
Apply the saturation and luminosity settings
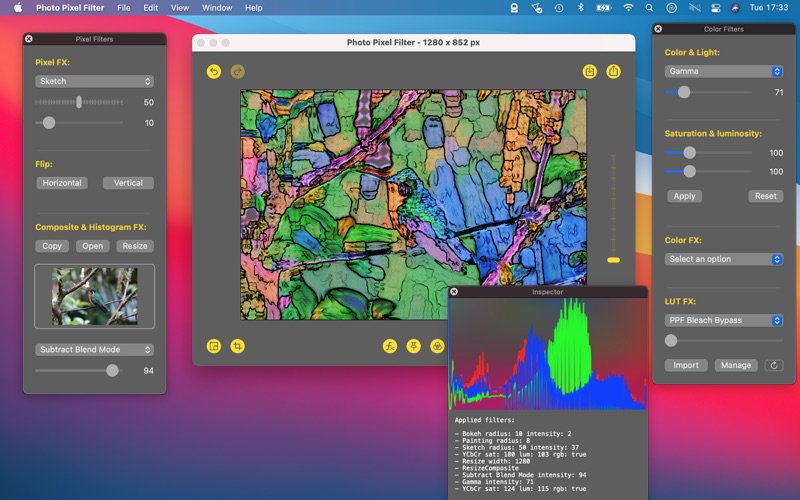click(684, 196)
